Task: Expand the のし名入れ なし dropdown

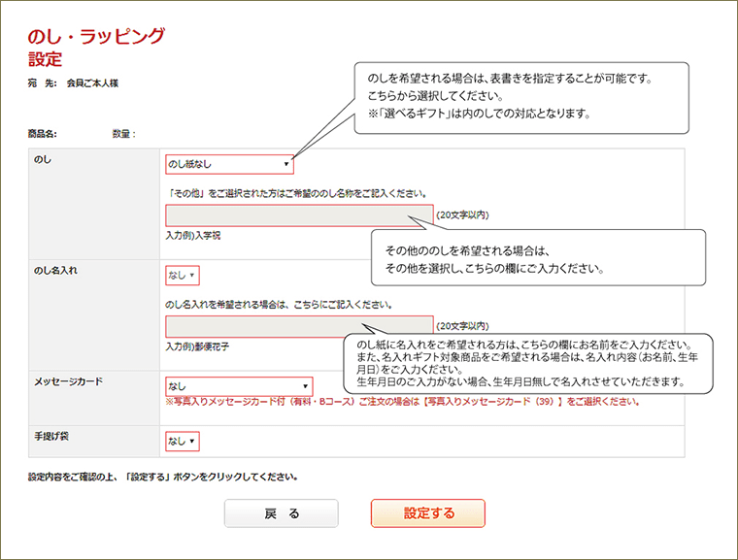Action: 182,276
